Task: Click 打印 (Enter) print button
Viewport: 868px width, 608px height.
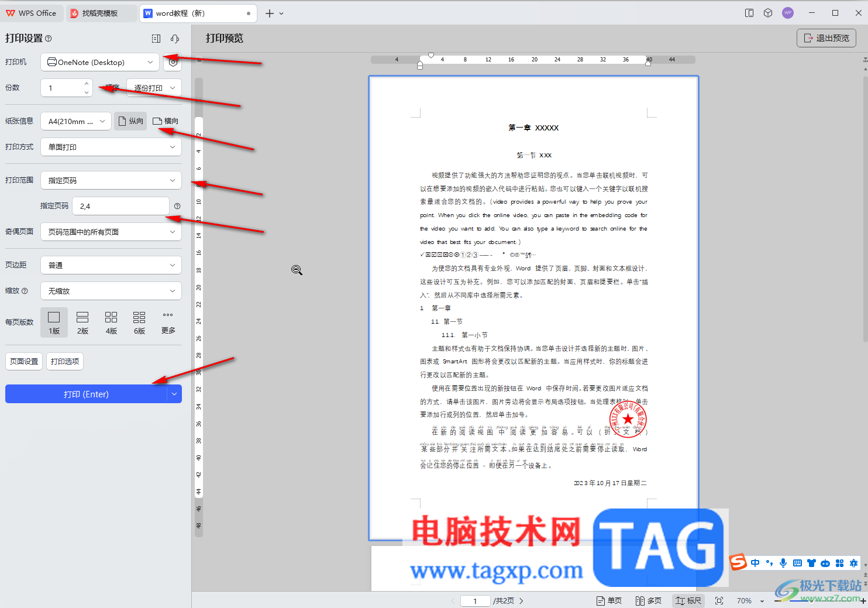Action: (x=86, y=394)
